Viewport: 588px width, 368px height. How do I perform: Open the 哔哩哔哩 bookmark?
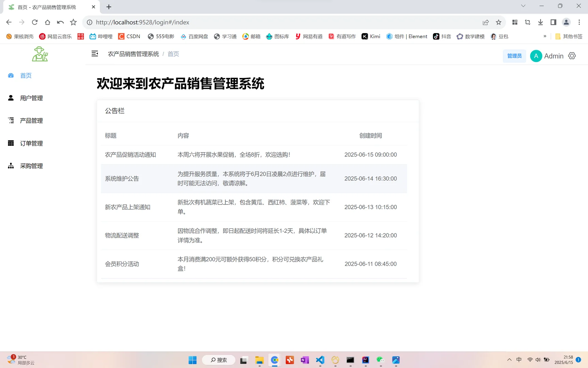coord(101,36)
